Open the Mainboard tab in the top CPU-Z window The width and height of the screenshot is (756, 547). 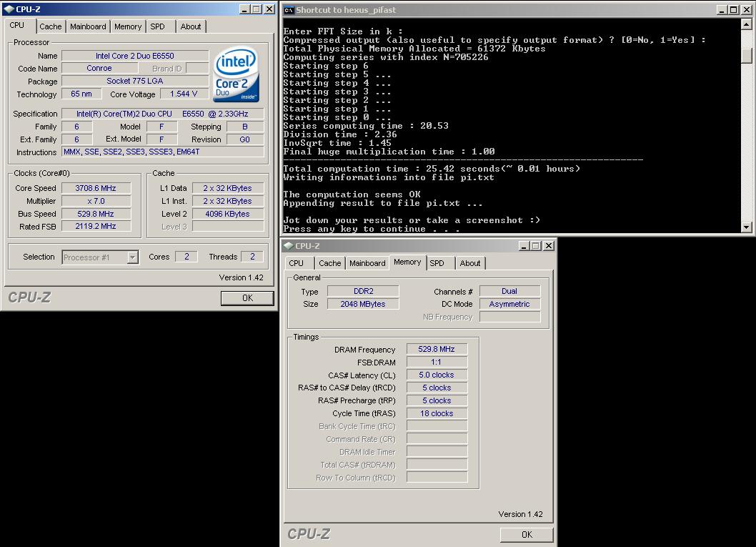[x=88, y=26]
